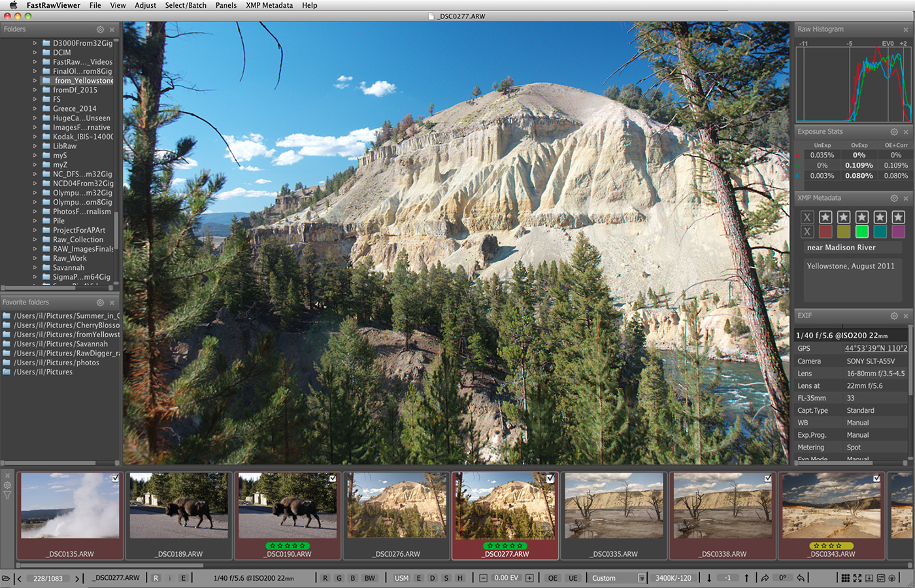This screenshot has width=915, height=588.
Task: Click the S shadow boost icon
Action: coord(445,578)
